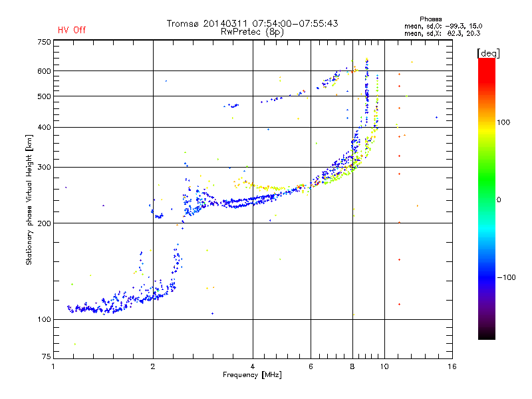Click the x-axis '1' tick label
Image resolution: width=532 pixels, height=399 pixels.
click(x=53, y=366)
